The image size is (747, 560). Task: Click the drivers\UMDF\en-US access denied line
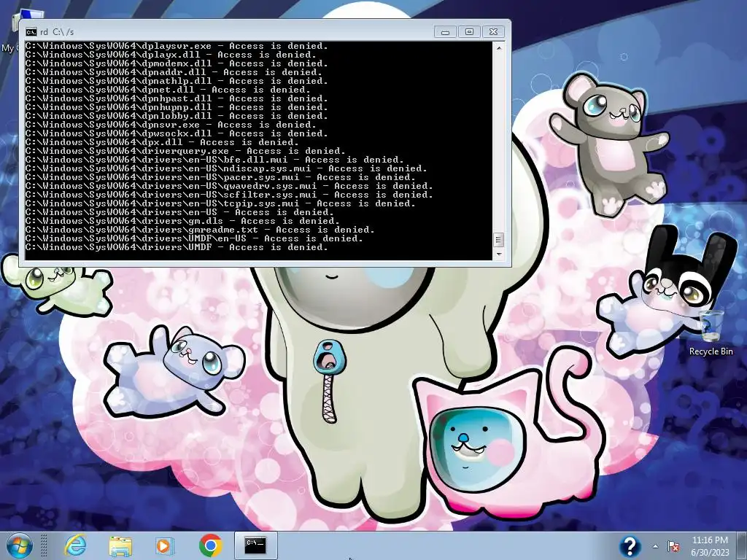tap(194, 238)
